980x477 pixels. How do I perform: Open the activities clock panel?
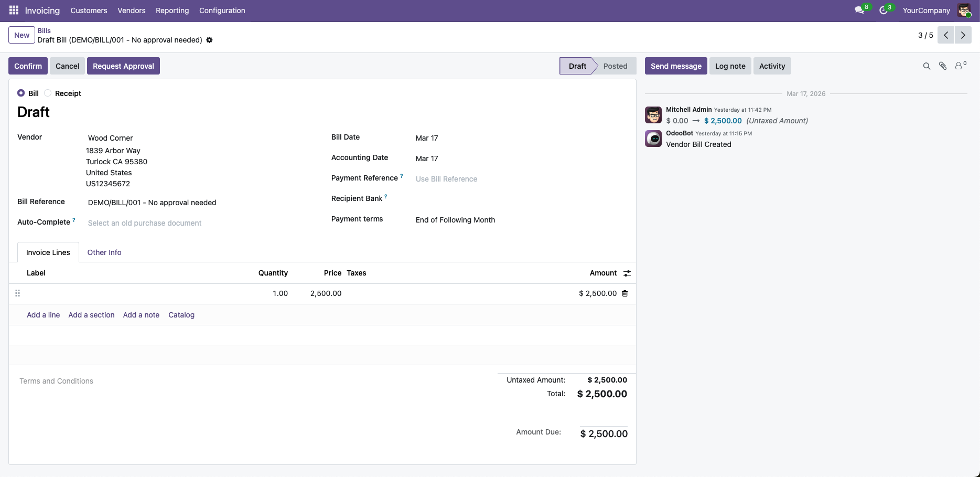pos(885,9)
